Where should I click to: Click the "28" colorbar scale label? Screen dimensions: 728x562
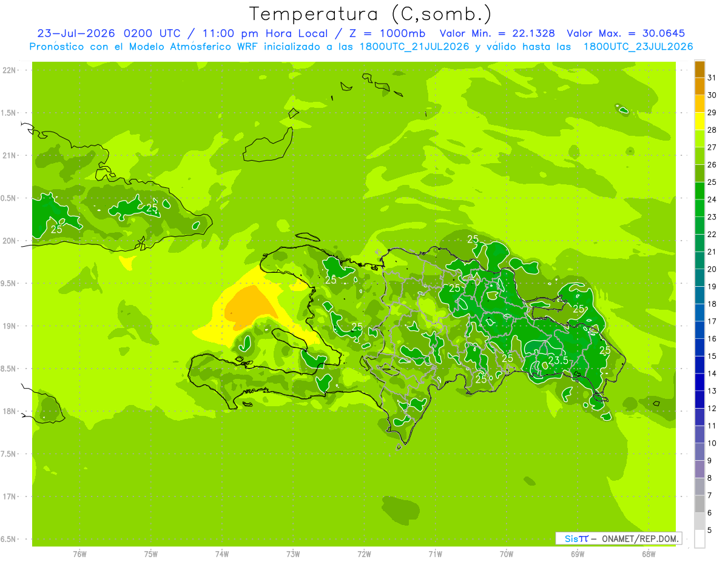point(712,129)
